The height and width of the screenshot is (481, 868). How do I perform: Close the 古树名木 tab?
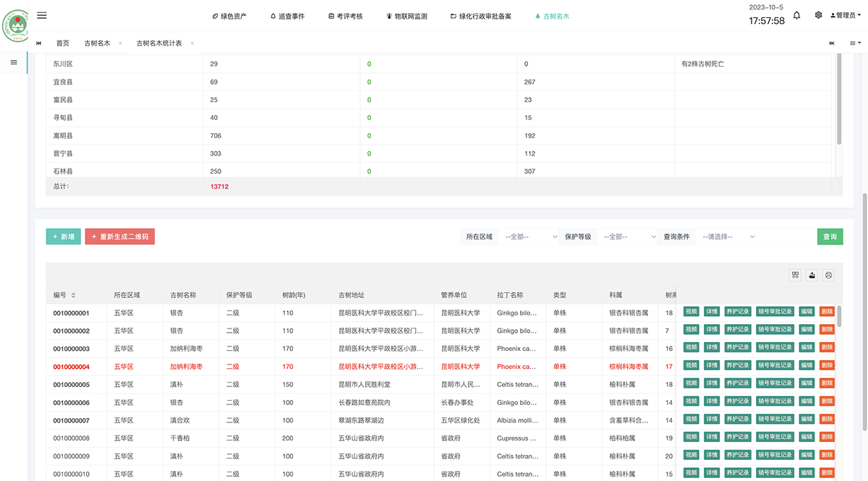click(x=120, y=43)
